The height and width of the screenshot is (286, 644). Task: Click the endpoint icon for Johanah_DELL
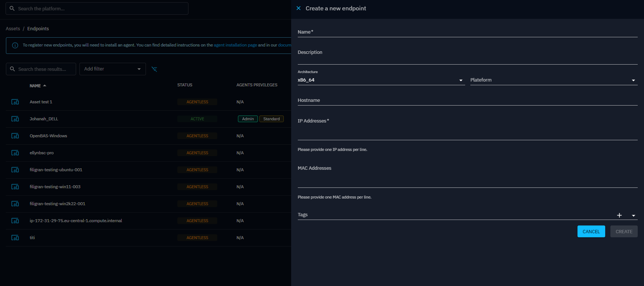click(15, 119)
